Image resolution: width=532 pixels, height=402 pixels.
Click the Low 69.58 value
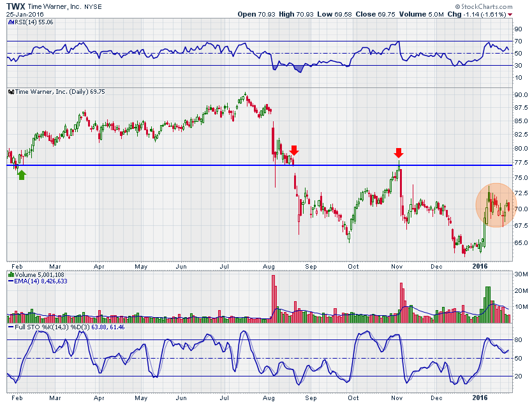334,14
